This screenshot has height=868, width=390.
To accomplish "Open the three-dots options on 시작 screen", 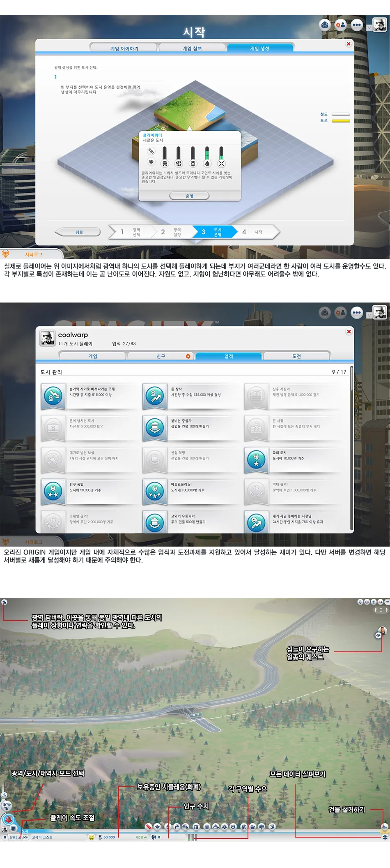I will click(x=357, y=25).
